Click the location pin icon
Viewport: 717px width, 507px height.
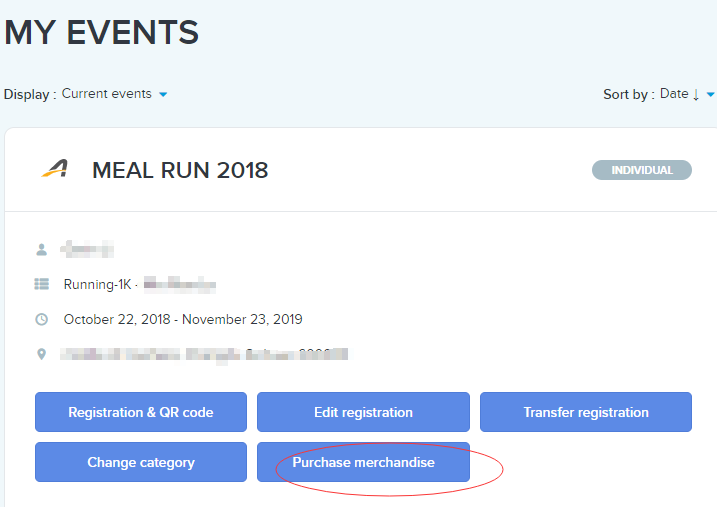click(42, 354)
